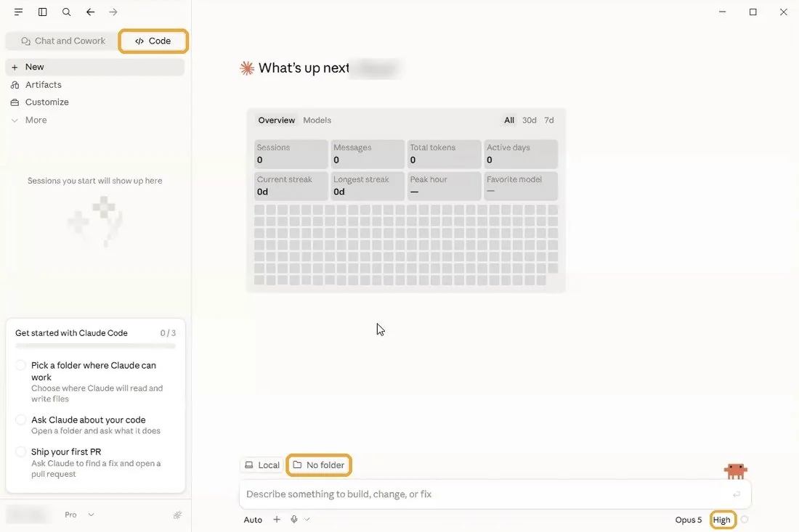799x532 pixels.
Task: Switch to the Overview stats tab
Action: coord(276,120)
